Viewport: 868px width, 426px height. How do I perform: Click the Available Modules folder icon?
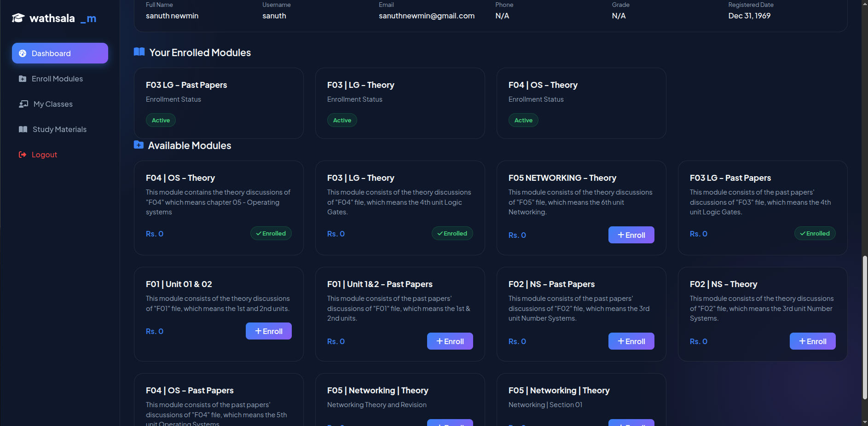(x=139, y=144)
